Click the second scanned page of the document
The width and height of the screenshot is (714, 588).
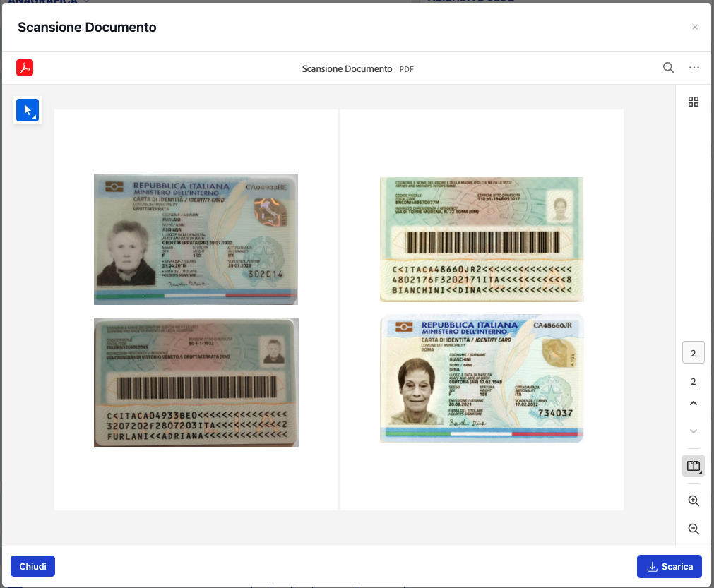(x=482, y=309)
